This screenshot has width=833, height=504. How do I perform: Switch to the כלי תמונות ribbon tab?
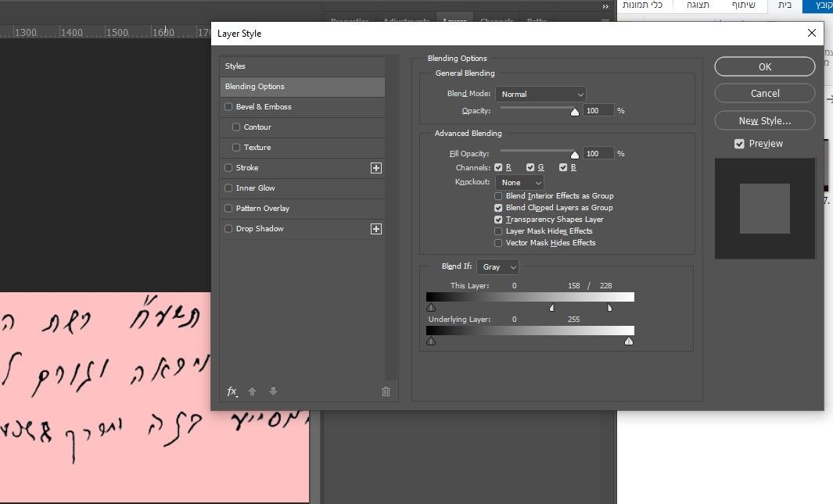click(x=643, y=5)
